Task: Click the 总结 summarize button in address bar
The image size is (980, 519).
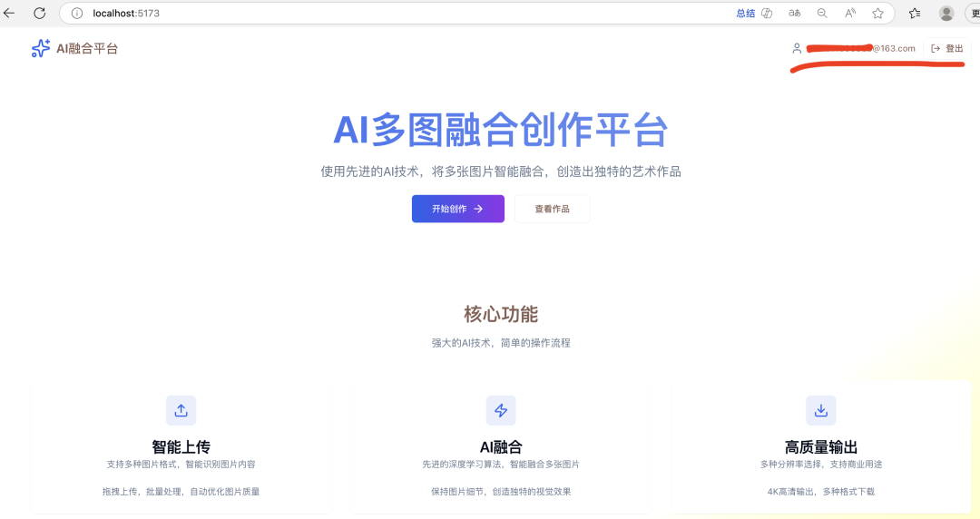Action: click(745, 13)
